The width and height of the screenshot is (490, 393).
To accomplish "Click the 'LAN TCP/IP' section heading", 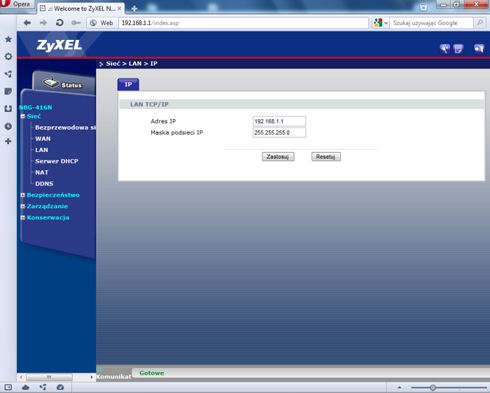I will 149,104.
